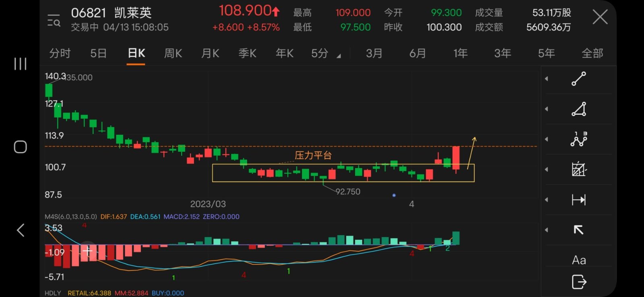Tap Android recent apps button
Image resolution: width=644 pixels, height=297 pixels.
coord(20,64)
